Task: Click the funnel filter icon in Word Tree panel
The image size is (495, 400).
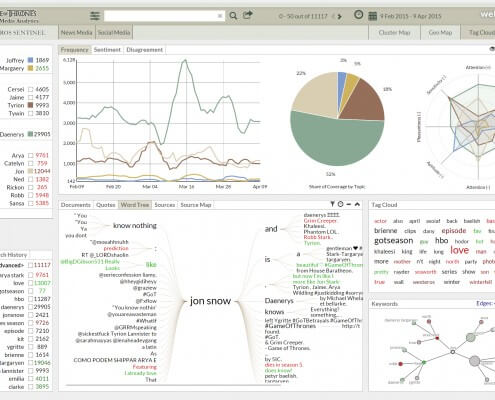Action: coord(332,204)
